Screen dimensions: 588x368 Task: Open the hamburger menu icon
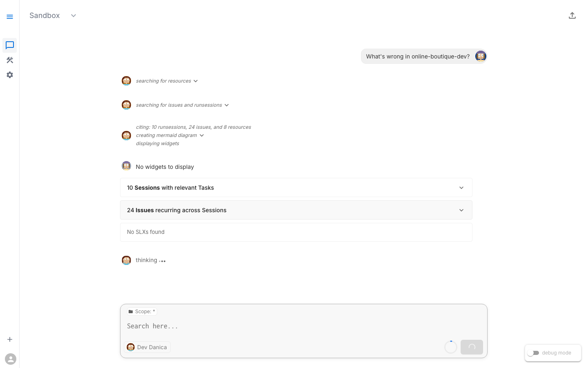(10, 17)
